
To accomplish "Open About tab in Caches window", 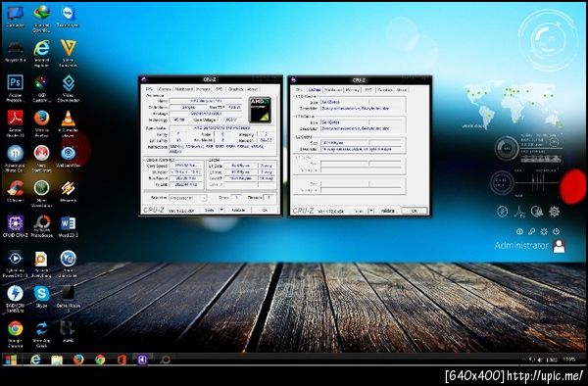I will coord(401,90).
